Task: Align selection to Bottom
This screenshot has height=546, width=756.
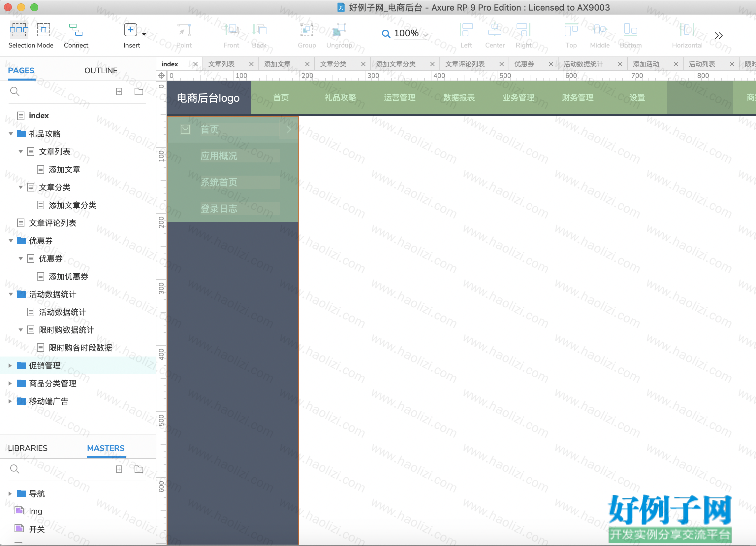Action: pos(631,35)
